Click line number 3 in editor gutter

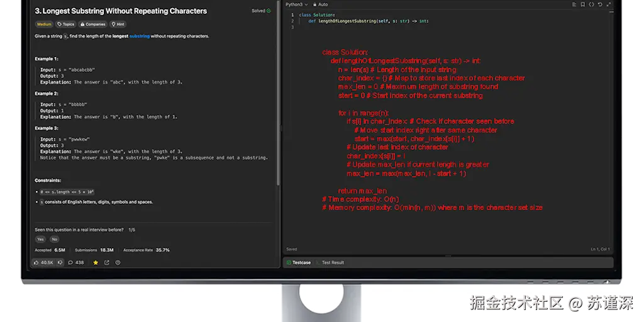292,27
